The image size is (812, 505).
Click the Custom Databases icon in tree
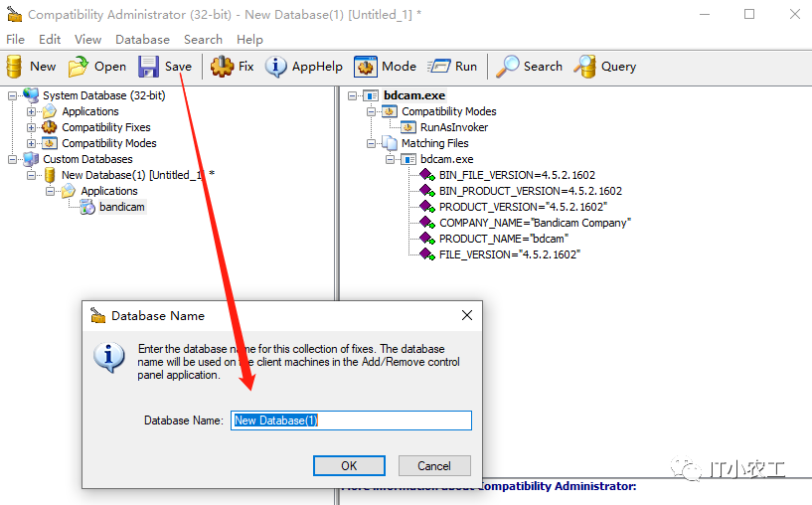(x=31, y=159)
